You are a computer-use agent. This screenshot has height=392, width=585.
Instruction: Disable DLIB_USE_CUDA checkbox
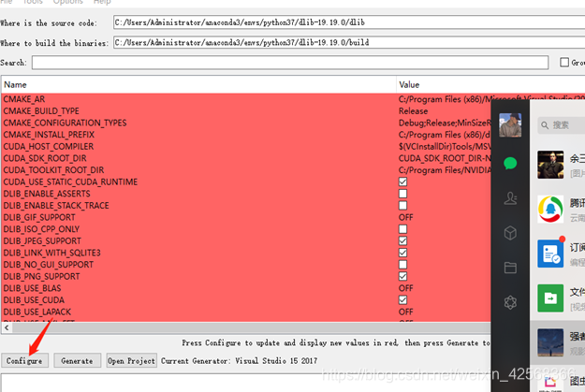pyautogui.click(x=402, y=300)
